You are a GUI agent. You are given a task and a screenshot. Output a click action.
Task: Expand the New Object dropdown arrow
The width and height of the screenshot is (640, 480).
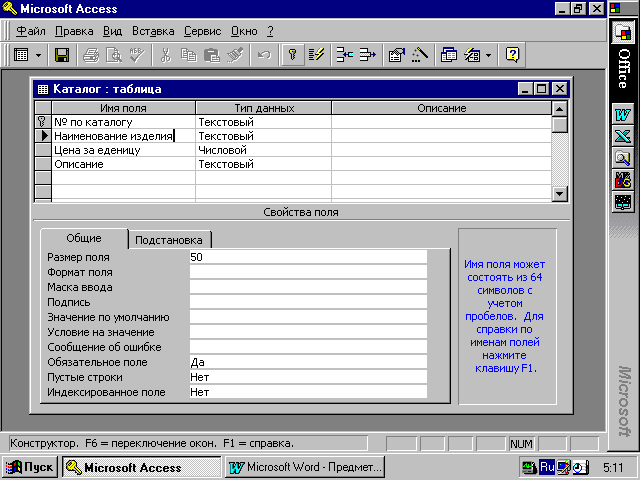(489, 55)
